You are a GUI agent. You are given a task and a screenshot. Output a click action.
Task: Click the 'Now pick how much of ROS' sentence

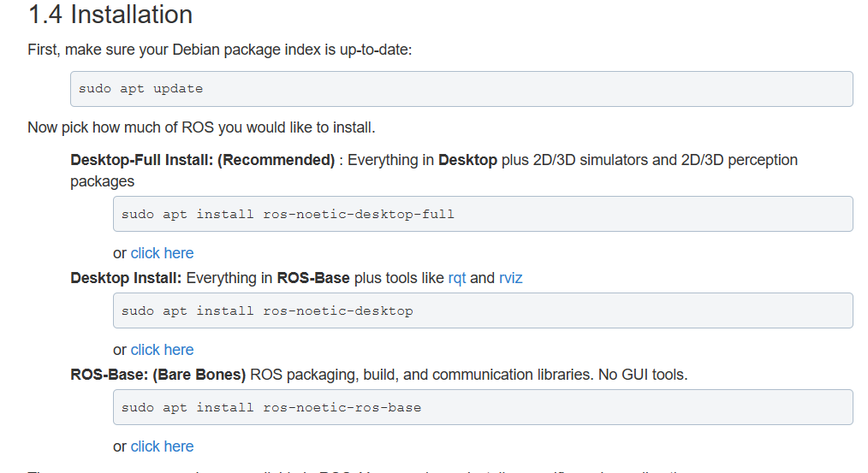coord(201,128)
